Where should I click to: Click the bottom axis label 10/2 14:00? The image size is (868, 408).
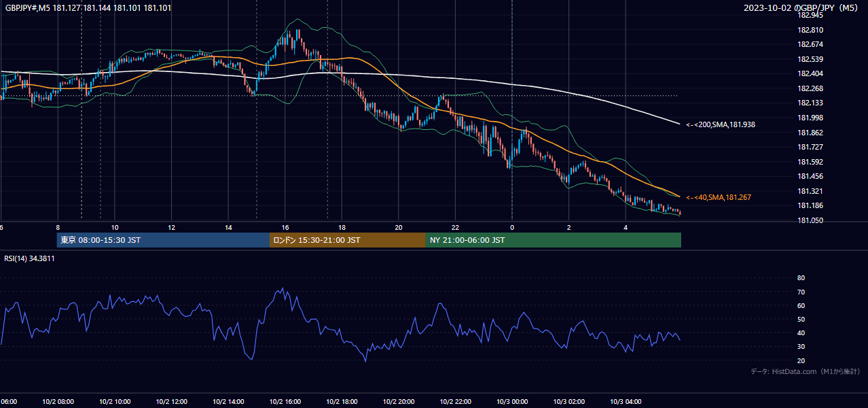click(x=228, y=402)
